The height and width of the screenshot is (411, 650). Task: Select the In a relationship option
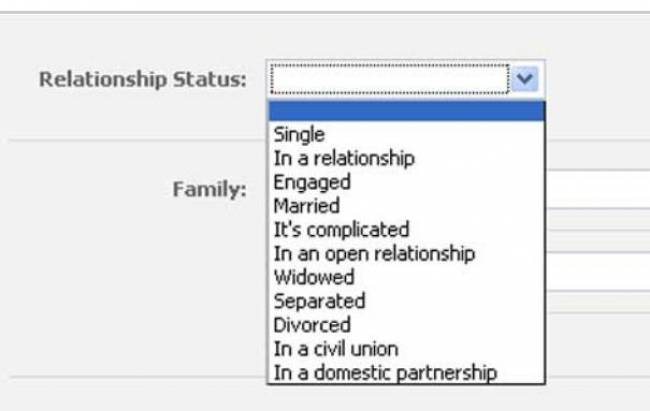343,158
